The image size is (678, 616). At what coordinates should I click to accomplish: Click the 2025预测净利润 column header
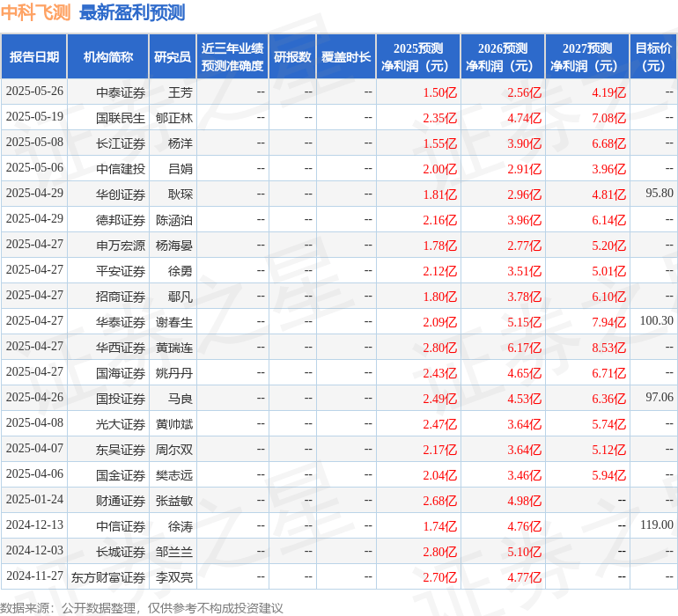418,57
